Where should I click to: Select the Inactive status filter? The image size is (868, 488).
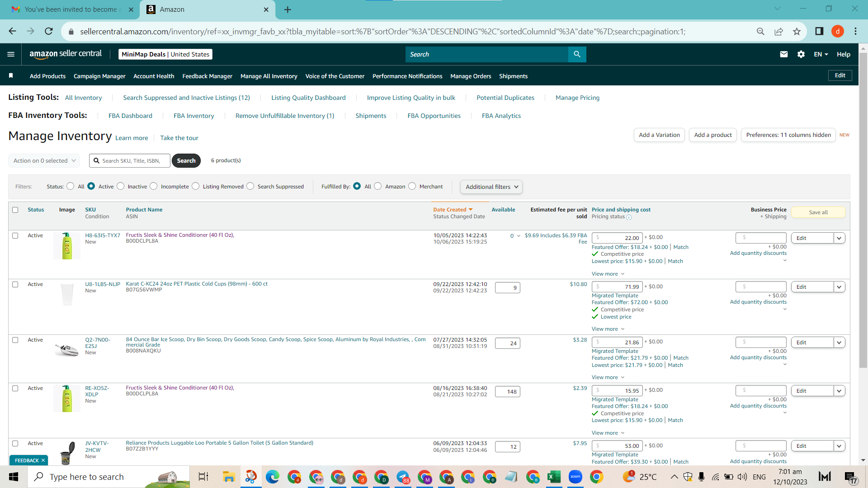click(x=120, y=186)
